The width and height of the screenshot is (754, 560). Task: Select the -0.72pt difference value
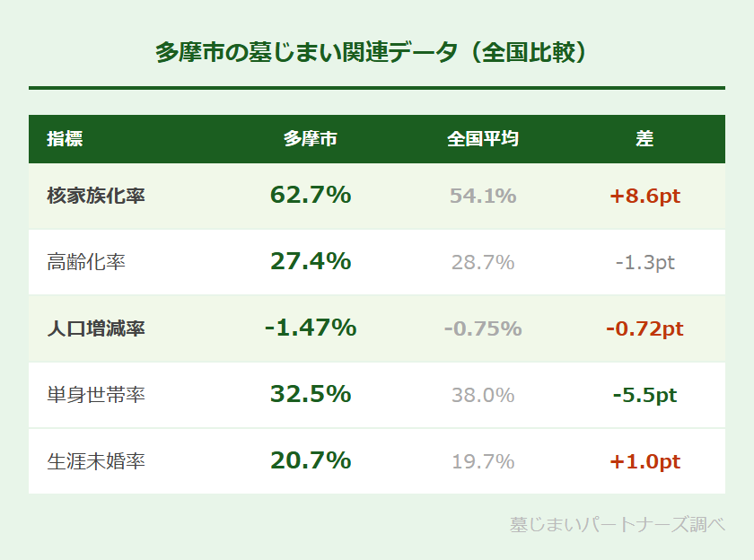point(644,328)
